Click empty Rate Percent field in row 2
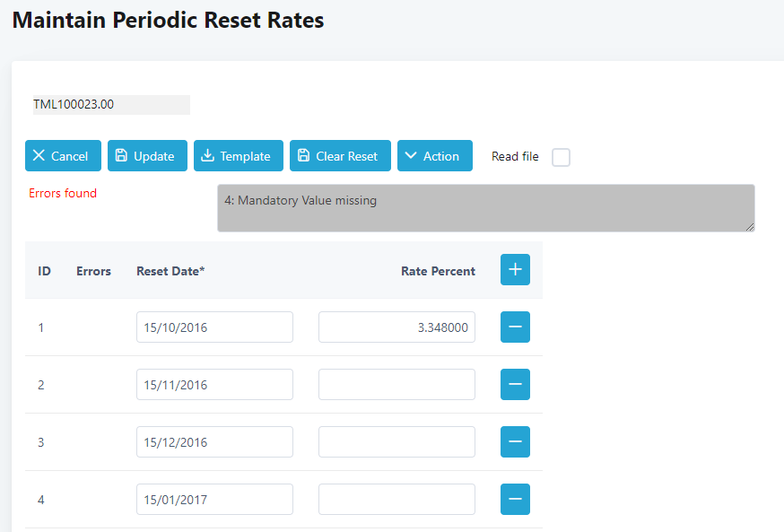The width and height of the screenshot is (784, 532). pyautogui.click(x=396, y=385)
